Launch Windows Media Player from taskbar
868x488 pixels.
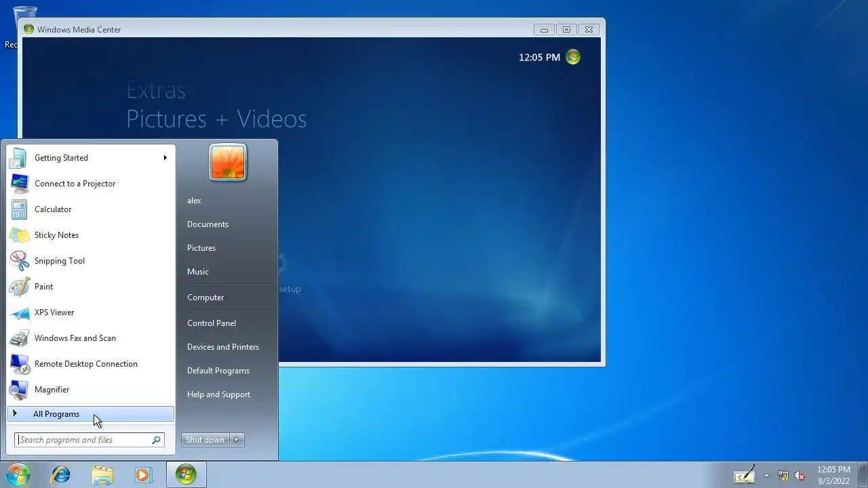(x=143, y=474)
